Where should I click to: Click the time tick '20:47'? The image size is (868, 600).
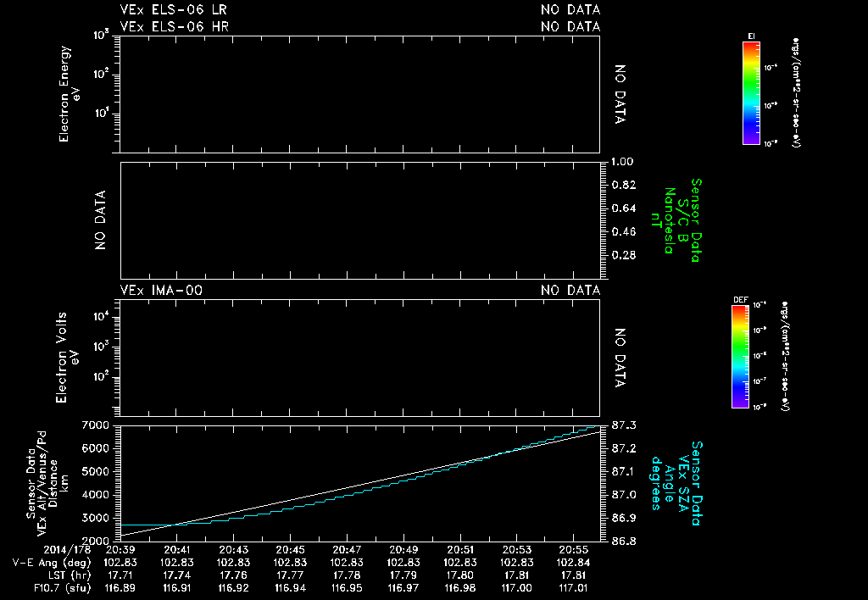pos(347,550)
